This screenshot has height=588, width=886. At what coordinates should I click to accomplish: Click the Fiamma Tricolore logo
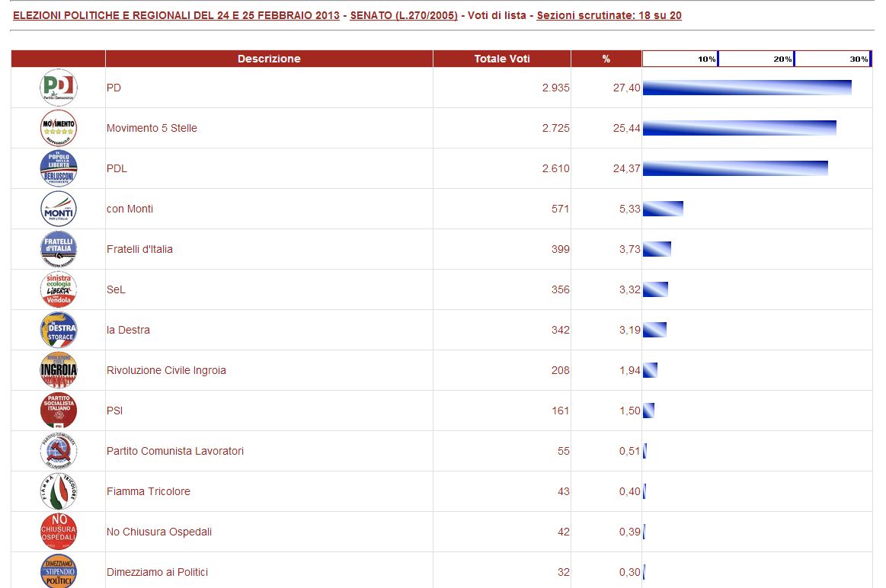click(58, 491)
